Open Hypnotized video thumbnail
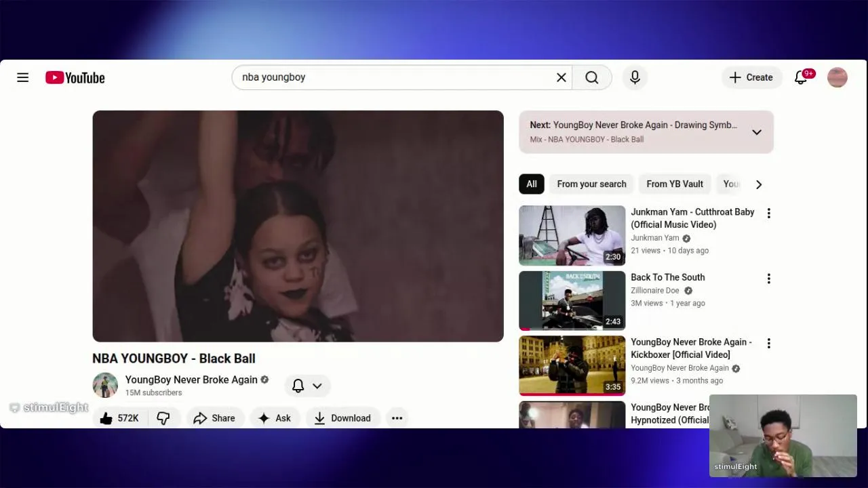 pos(572,415)
